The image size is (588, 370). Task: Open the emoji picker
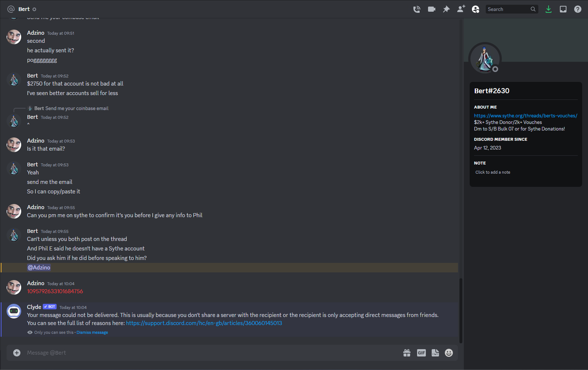(x=449, y=353)
